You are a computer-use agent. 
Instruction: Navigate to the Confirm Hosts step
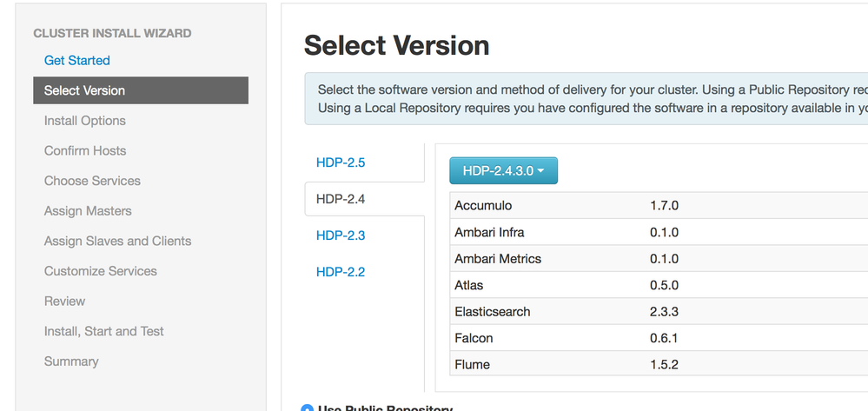85,151
